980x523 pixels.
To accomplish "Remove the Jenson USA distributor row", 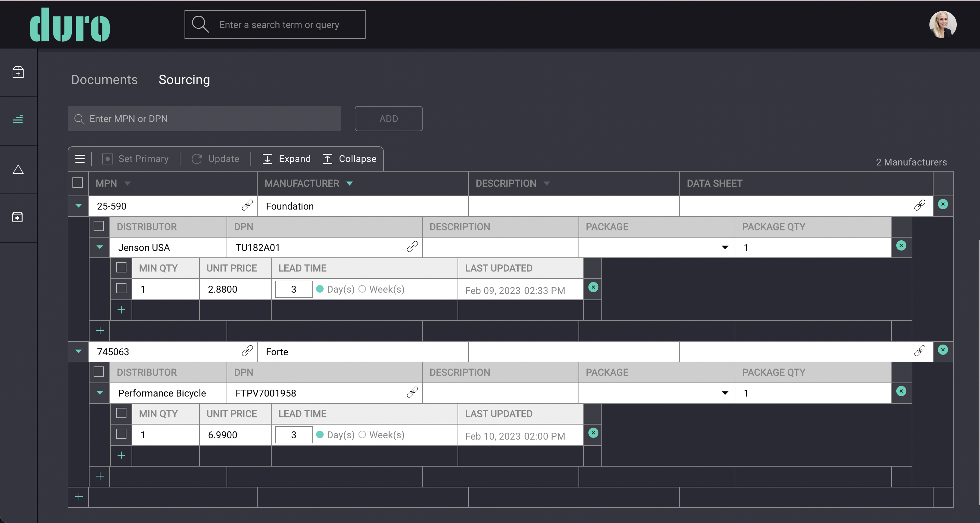I will pyautogui.click(x=901, y=245).
